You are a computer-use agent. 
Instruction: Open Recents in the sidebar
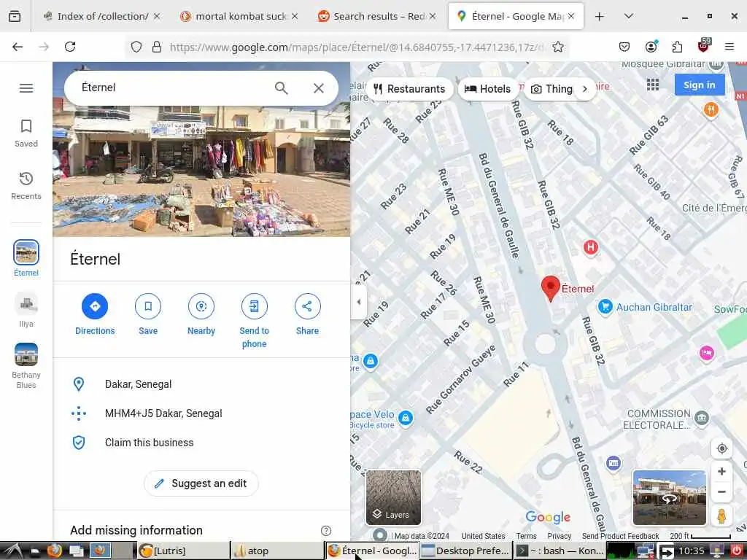click(x=26, y=186)
